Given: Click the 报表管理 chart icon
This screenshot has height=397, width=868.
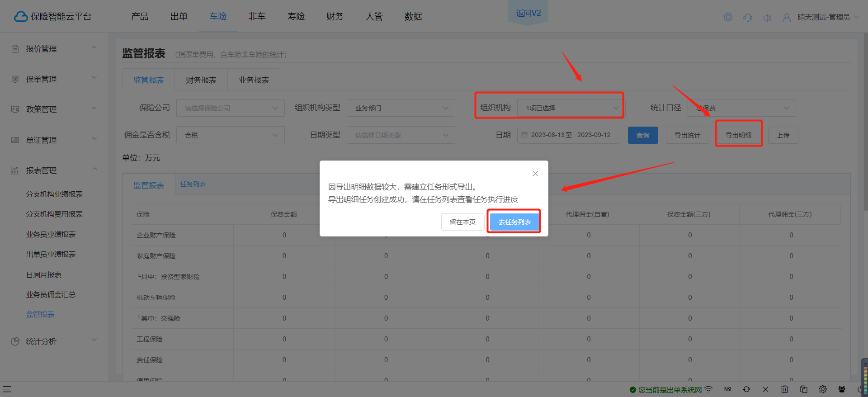Looking at the screenshot, I should pos(15,170).
